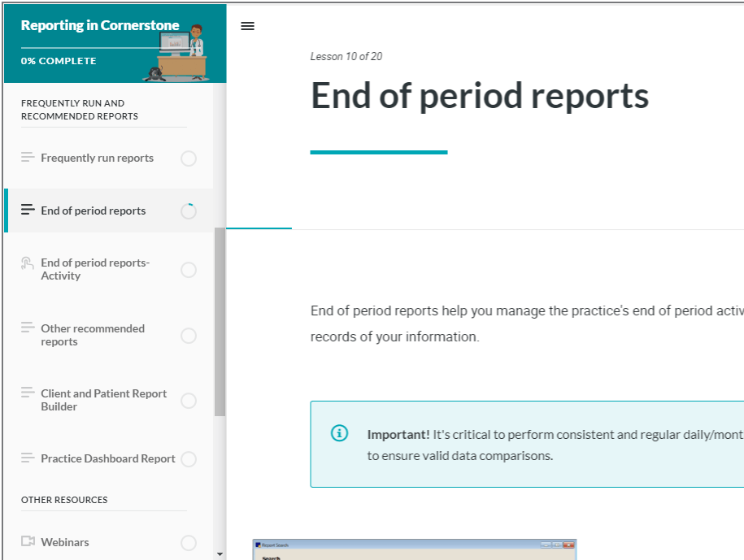Viewport: 744px width, 560px height.
Task: Click the lines icon beside Other recommended reports
Action: pyautogui.click(x=28, y=328)
